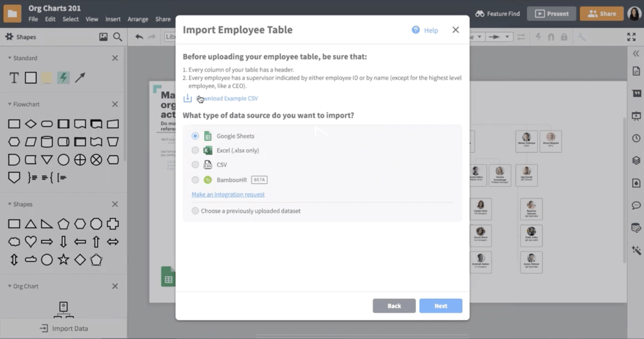The width and height of the screenshot is (644, 339).
Task: Choose the CSV data source option
Action: (x=195, y=165)
